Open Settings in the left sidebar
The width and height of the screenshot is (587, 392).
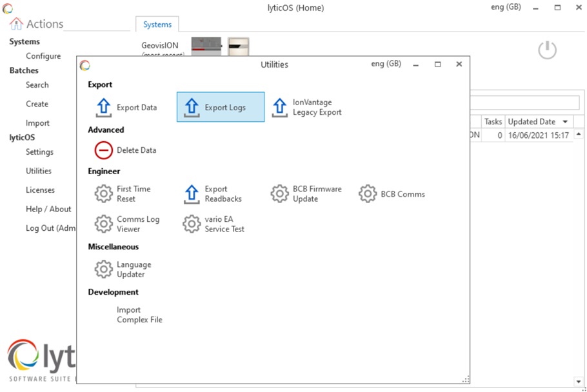coord(39,152)
